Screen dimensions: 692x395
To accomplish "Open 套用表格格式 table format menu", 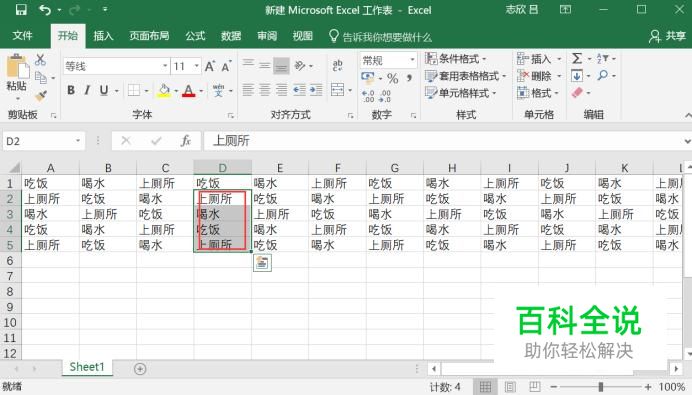I will (x=466, y=76).
